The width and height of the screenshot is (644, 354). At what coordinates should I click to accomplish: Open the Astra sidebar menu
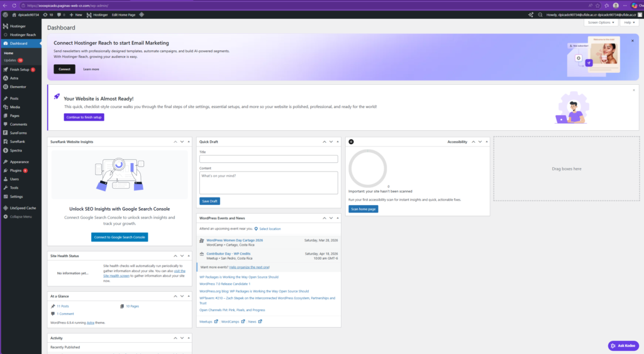[21, 78]
